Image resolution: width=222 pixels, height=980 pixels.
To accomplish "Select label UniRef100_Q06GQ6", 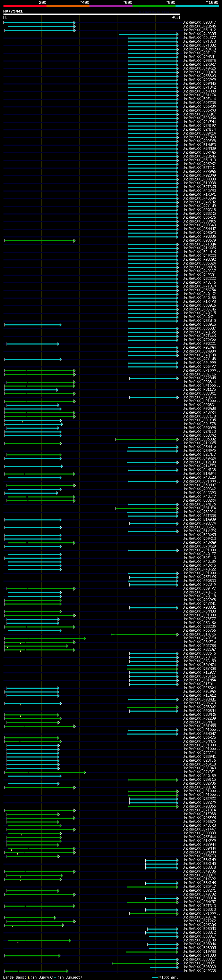I will (199, 925).
